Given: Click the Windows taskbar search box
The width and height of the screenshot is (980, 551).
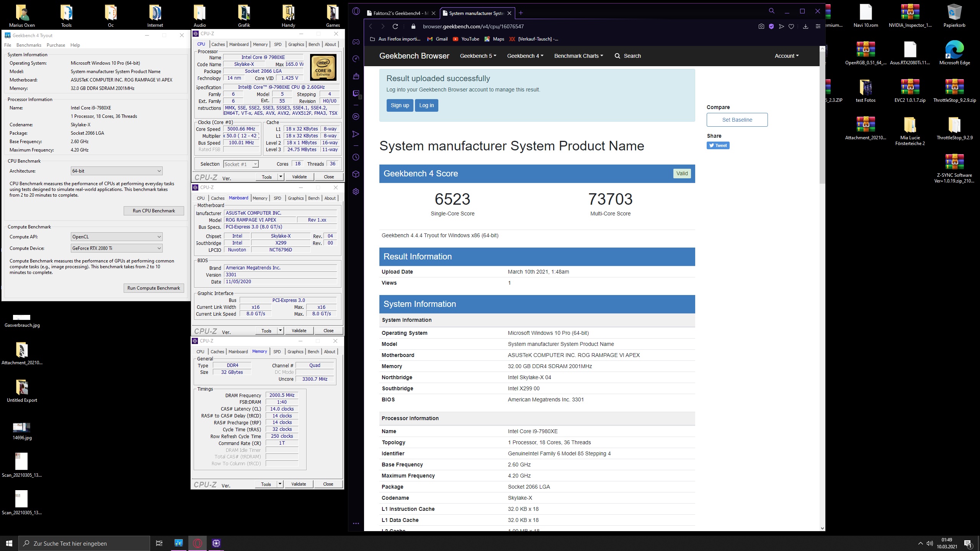Looking at the screenshot, I should pyautogui.click(x=84, y=543).
